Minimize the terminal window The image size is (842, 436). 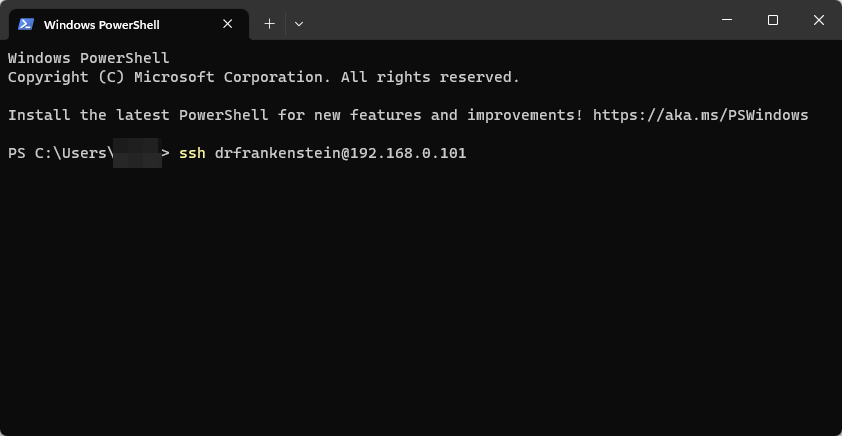(727, 20)
